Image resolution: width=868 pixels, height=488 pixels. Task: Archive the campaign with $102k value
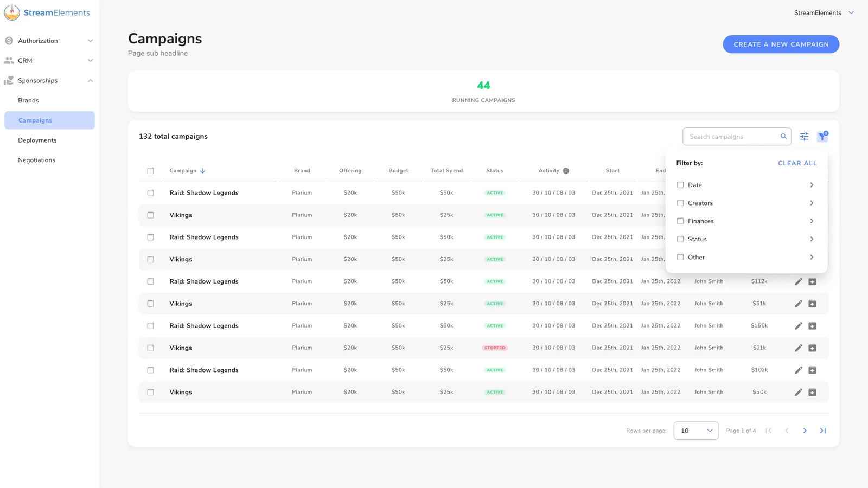click(812, 370)
